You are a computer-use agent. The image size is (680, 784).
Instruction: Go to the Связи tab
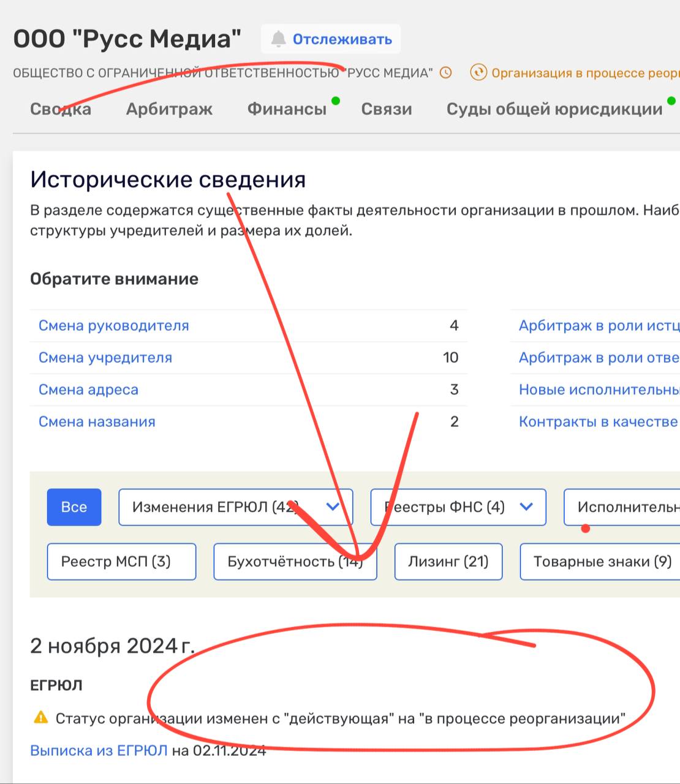pos(386,109)
